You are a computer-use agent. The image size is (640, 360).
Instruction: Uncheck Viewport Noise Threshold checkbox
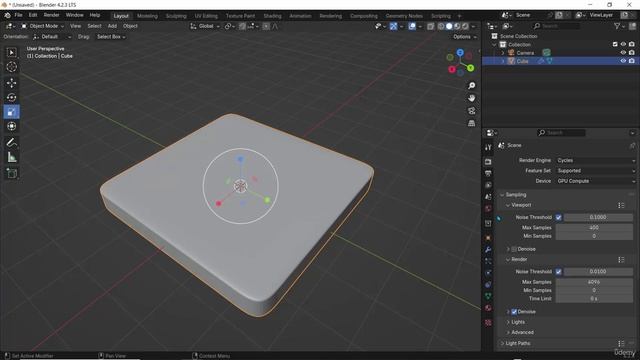coord(558,218)
